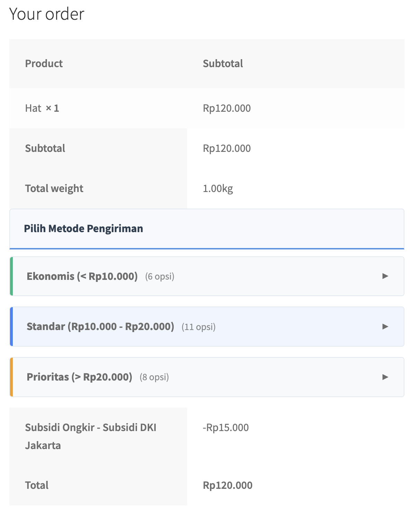Click the "(8 opsi)" count label
The height and width of the screenshot is (512, 420).
(154, 377)
